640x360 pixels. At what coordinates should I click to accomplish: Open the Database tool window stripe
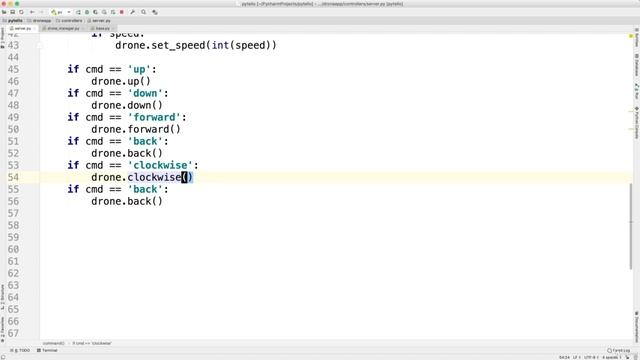tap(637, 64)
